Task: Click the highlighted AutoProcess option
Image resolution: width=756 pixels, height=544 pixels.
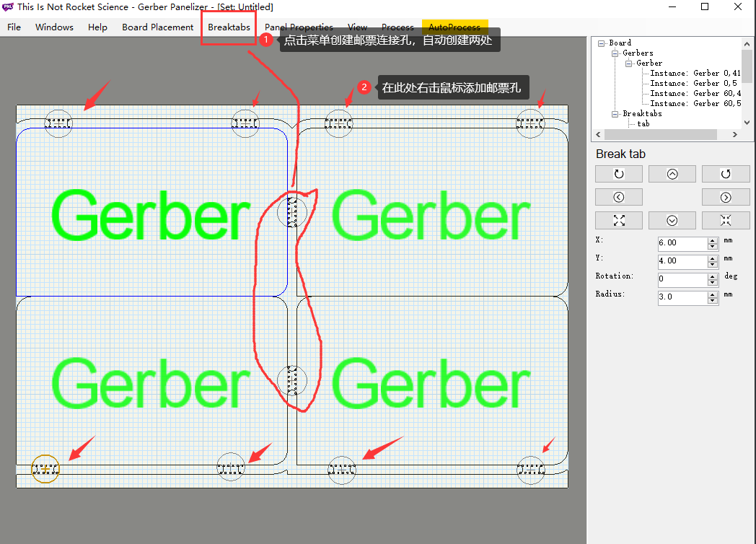Action: point(454,27)
